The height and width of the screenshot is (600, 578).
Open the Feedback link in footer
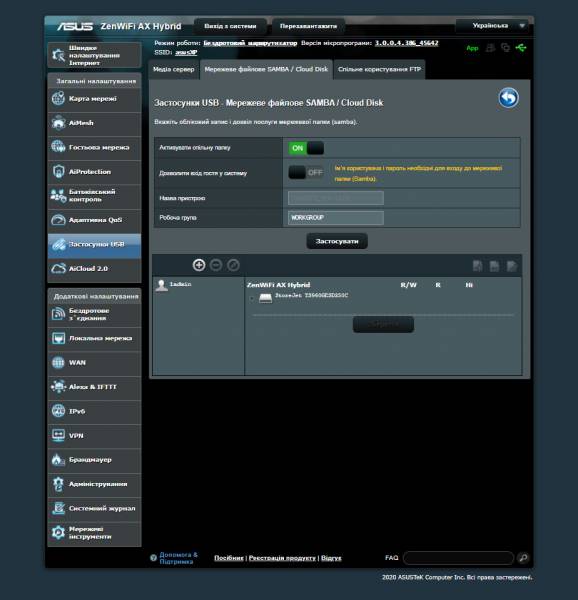tap(331, 558)
